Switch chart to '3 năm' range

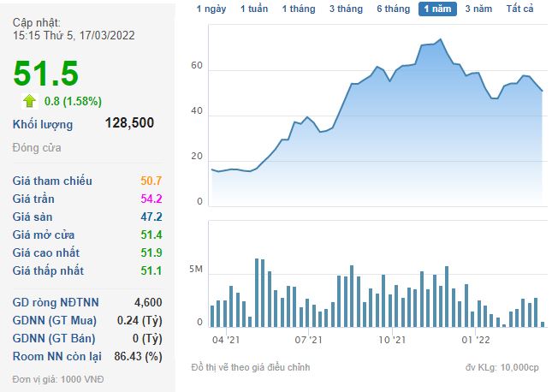tap(478, 9)
